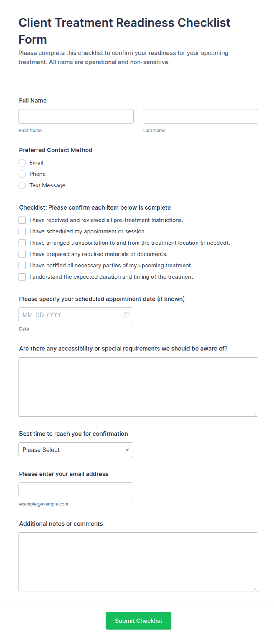Focus the First Name field
The image size is (274, 644).
pos(76,116)
